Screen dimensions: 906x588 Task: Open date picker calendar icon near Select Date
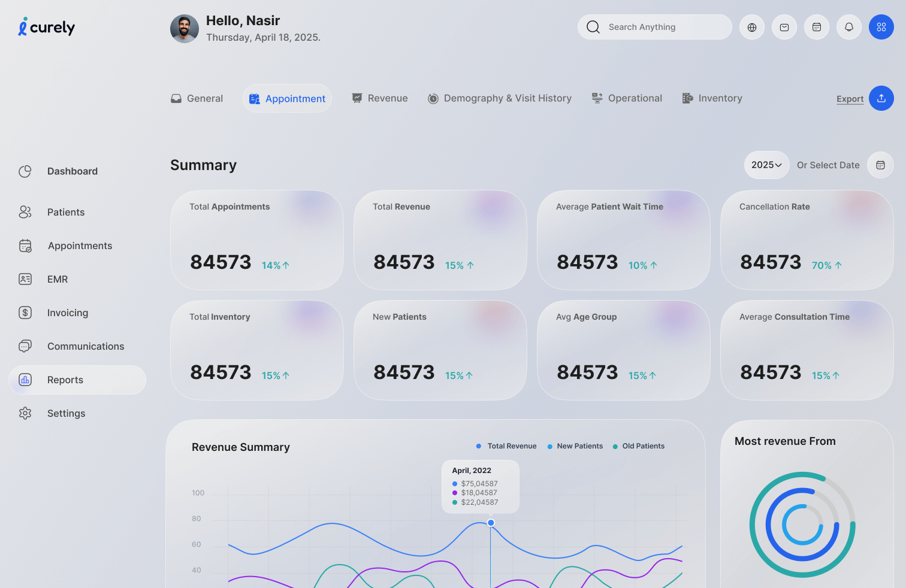880,165
